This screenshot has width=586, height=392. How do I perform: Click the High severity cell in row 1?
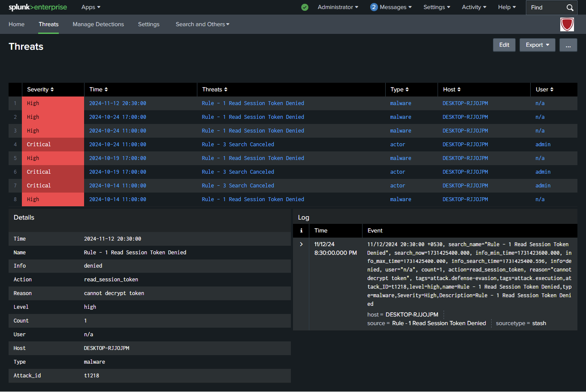53,103
